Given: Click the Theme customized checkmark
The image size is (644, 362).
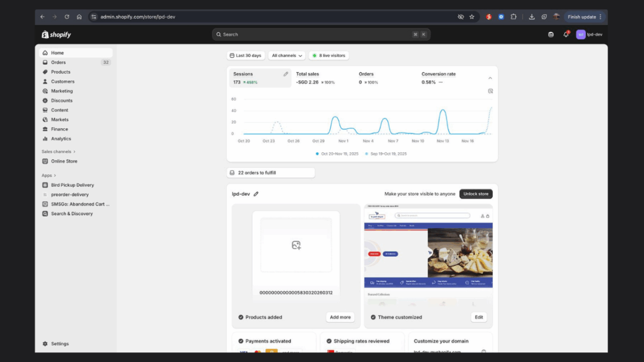Looking at the screenshot, I should 373,317.
